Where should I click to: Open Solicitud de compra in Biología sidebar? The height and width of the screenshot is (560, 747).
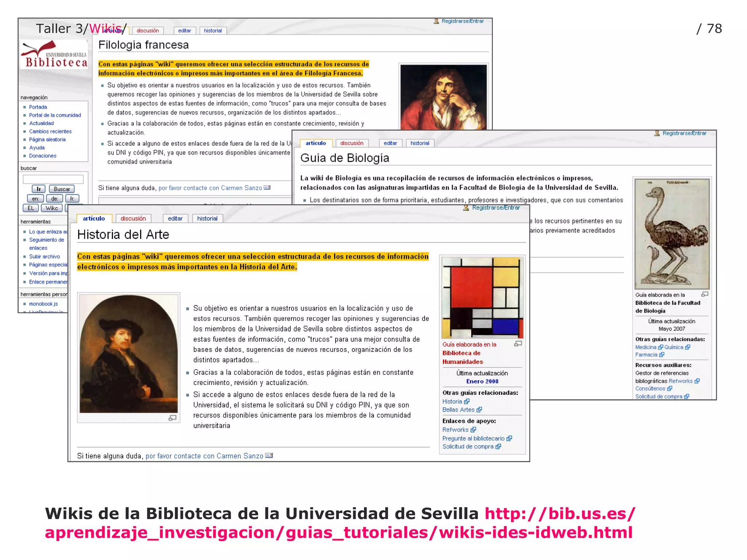[x=659, y=396]
